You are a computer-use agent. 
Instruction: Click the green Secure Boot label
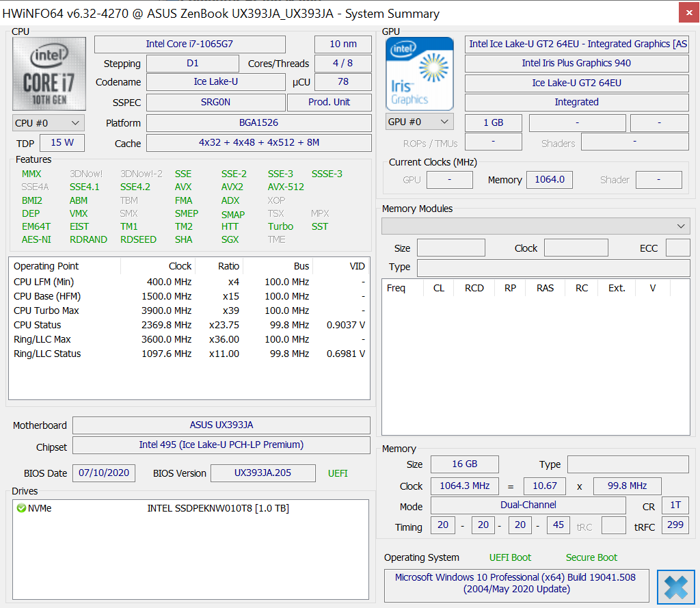[x=591, y=557]
